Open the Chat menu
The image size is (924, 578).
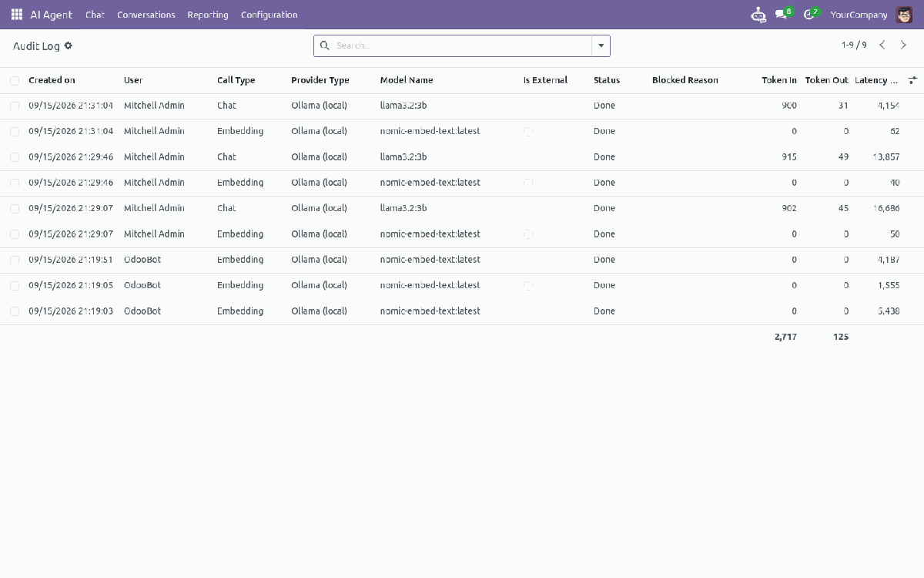pyautogui.click(x=95, y=15)
